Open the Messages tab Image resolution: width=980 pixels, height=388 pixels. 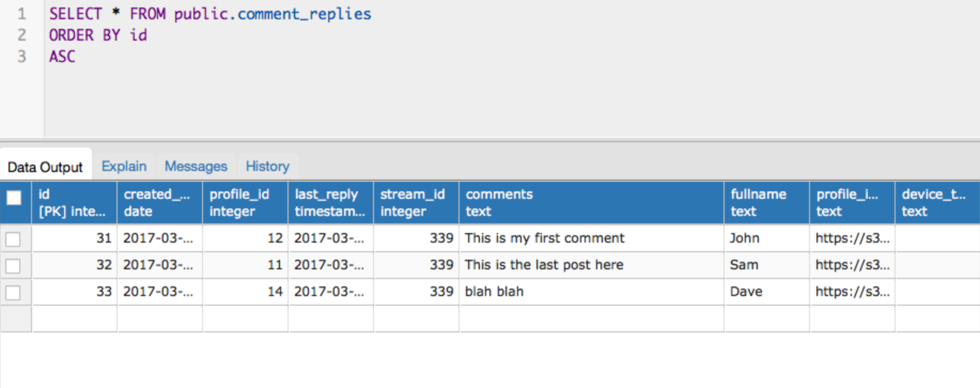[x=196, y=166]
